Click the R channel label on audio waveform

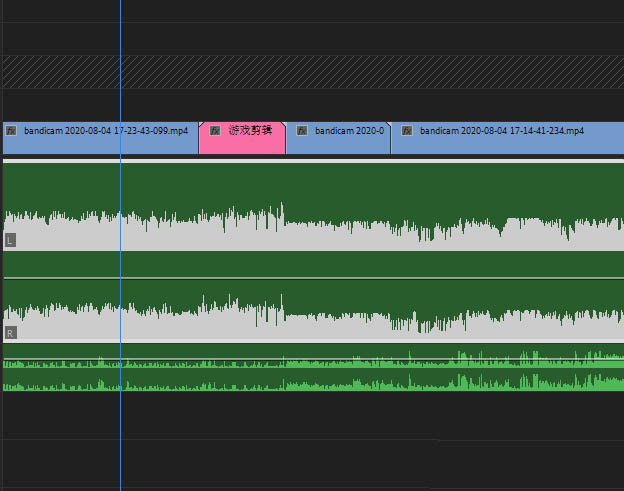point(10,333)
